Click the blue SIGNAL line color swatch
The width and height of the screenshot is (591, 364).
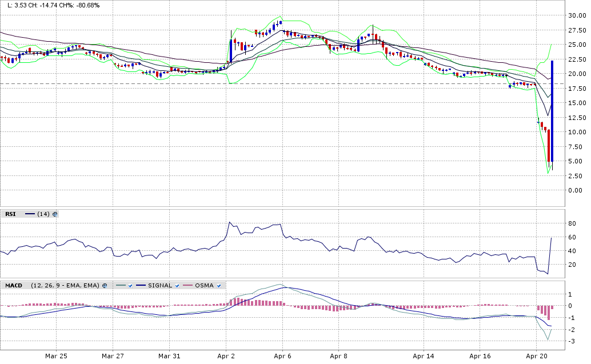tap(141, 285)
